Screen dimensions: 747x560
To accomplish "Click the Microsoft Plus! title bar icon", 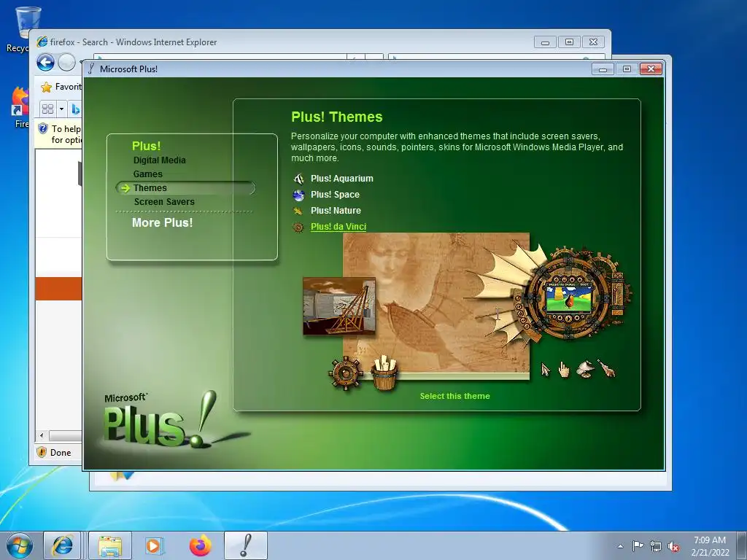I will point(91,69).
